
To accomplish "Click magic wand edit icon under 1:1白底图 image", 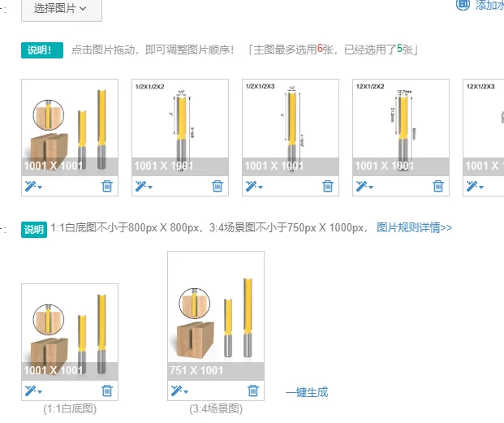I will click(30, 391).
